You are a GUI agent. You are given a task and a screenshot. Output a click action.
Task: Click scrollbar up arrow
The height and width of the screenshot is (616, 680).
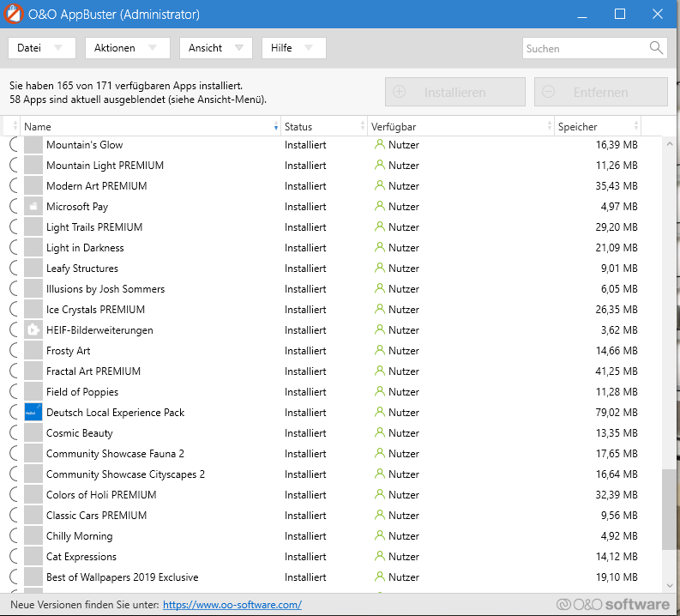pyautogui.click(x=670, y=143)
